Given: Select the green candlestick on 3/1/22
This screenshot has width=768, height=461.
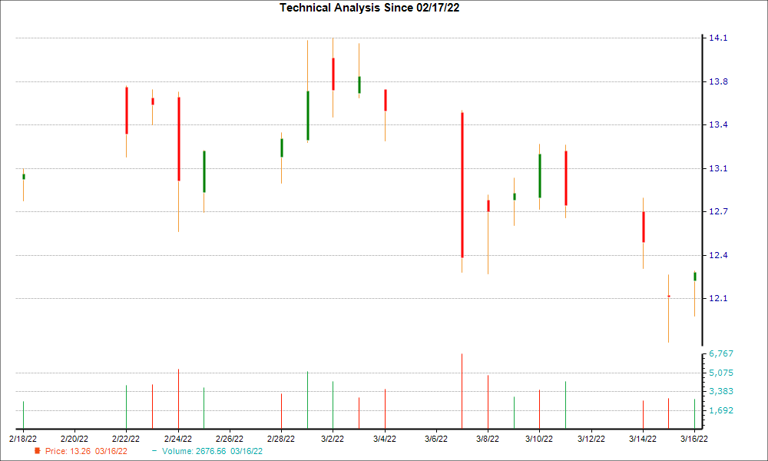Looking at the screenshot, I should pyautogui.click(x=308, y=116).
